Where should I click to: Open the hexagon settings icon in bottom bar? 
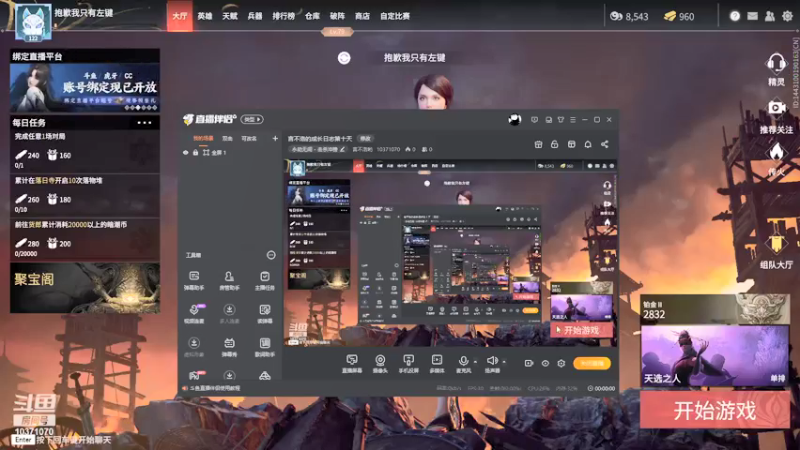click(561, 363)
